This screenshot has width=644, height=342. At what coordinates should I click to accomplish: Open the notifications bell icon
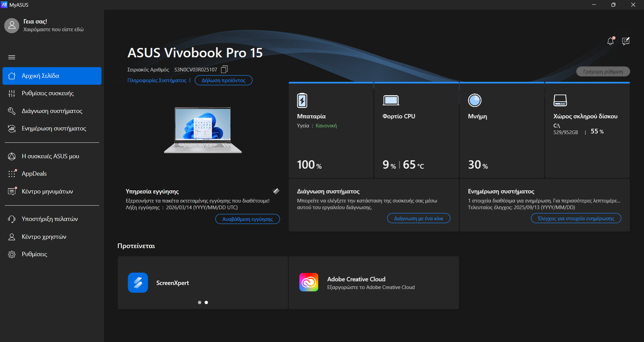610,41
